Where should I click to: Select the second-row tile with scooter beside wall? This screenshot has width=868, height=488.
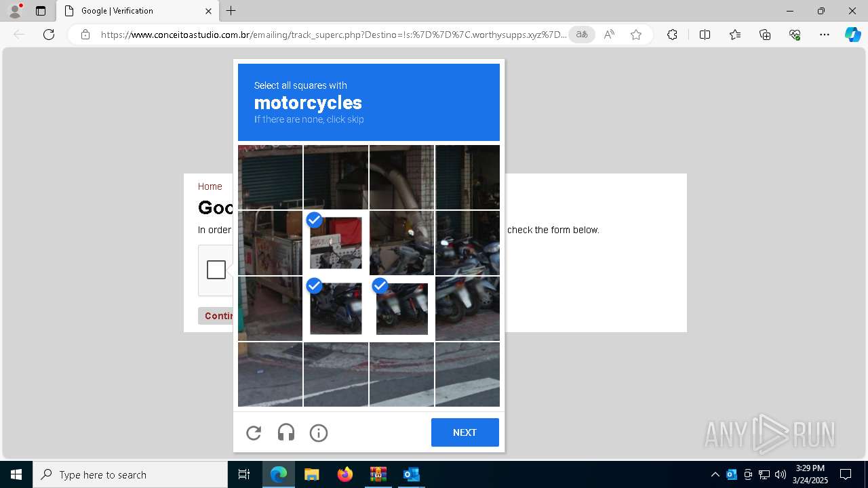point(401,243)
